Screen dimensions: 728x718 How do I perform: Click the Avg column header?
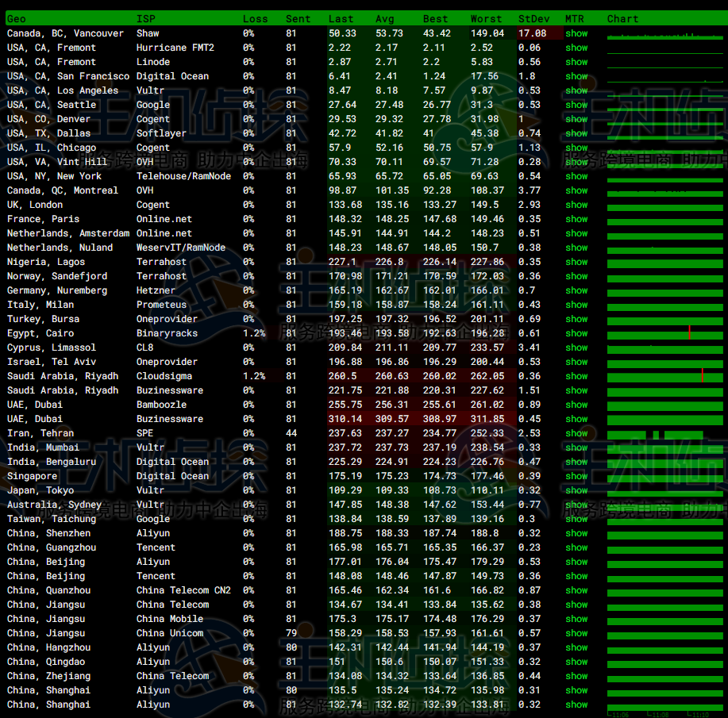click(384, 18)
